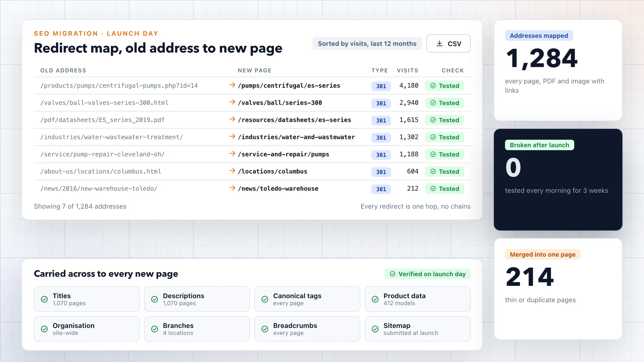Click the Tested badge for the centrifugal-pumps row

(445, 86)
